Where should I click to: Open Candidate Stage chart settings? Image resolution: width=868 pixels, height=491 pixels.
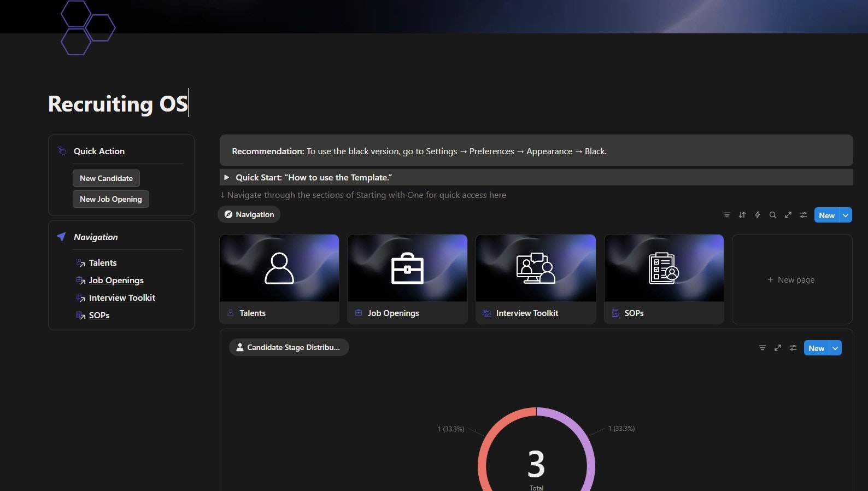click(793, 348)
